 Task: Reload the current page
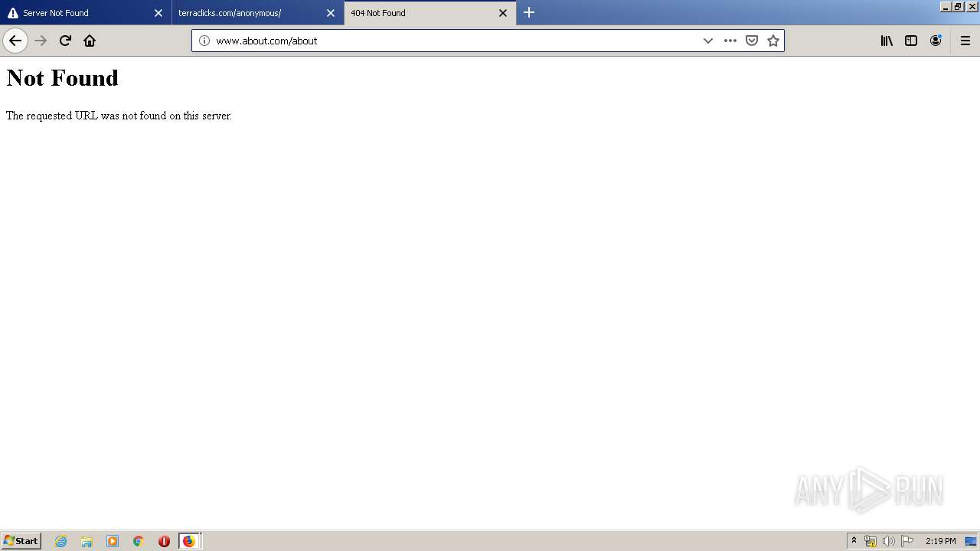[x=65, y=41]
